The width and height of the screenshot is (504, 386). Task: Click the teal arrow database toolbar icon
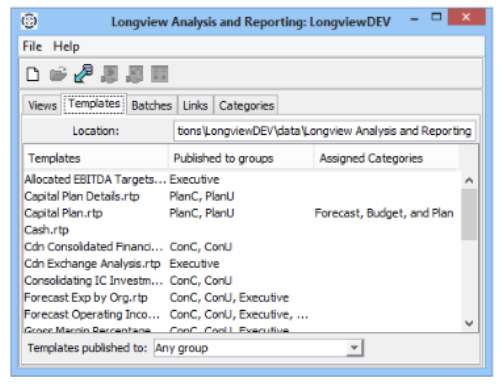point(84,74)
